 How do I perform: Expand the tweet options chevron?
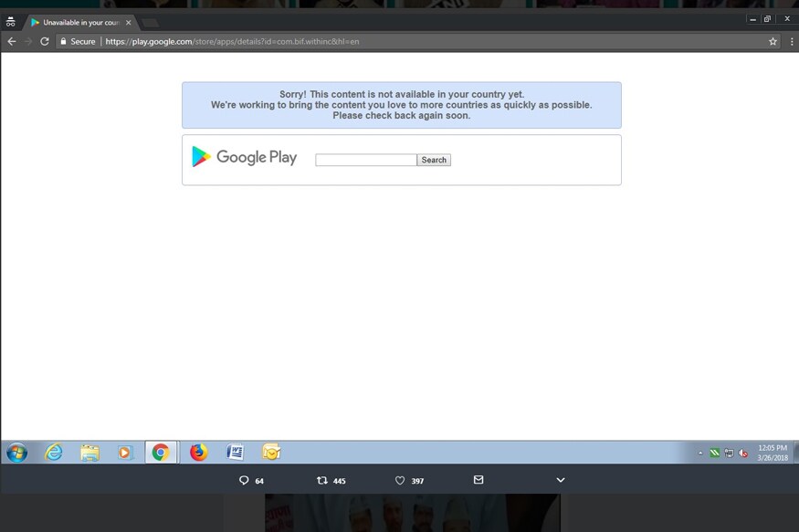point(561,480)
